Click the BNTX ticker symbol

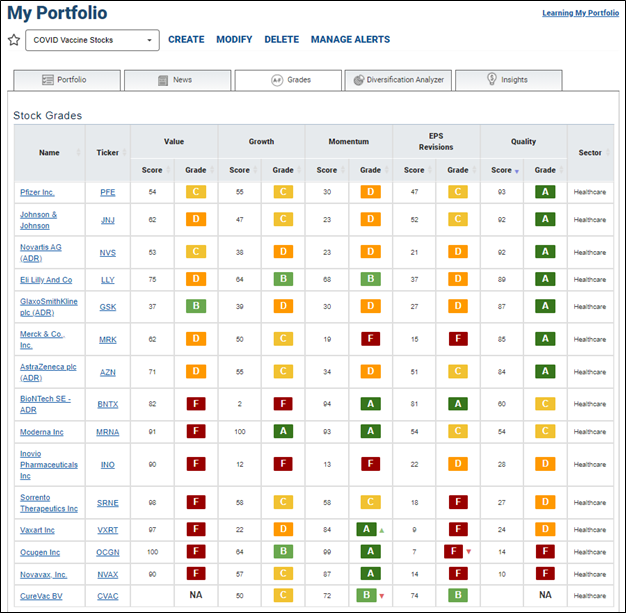tap(108, 404)
